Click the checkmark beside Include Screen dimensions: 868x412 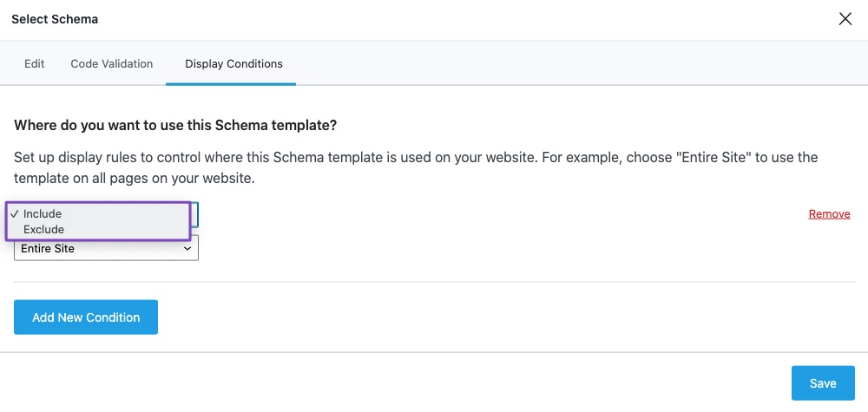pyautogui.click(x=15, y=214)
